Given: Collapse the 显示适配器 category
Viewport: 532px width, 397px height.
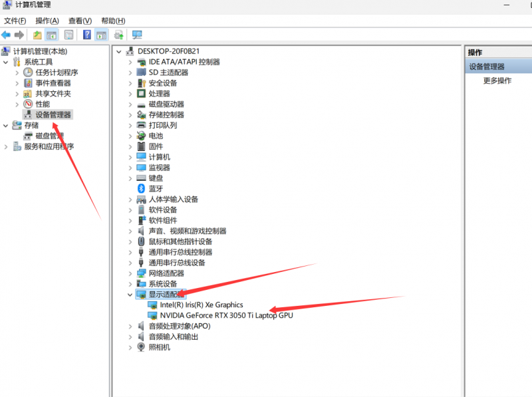Looking at the screenshot, I should click(130, 294).
